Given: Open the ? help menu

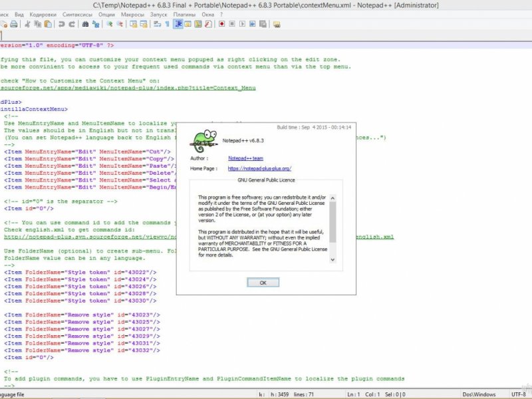Looking at the screenshot, I should tap(221, 15).
